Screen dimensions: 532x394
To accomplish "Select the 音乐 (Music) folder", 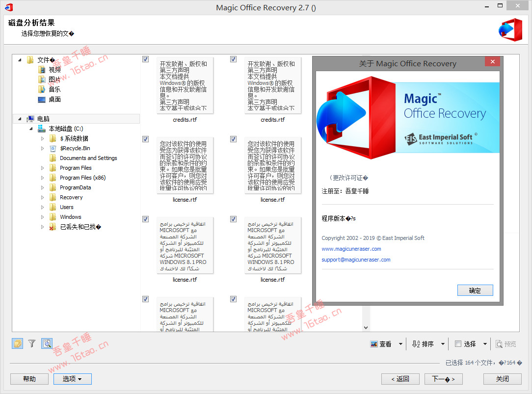I will (54, 89).
